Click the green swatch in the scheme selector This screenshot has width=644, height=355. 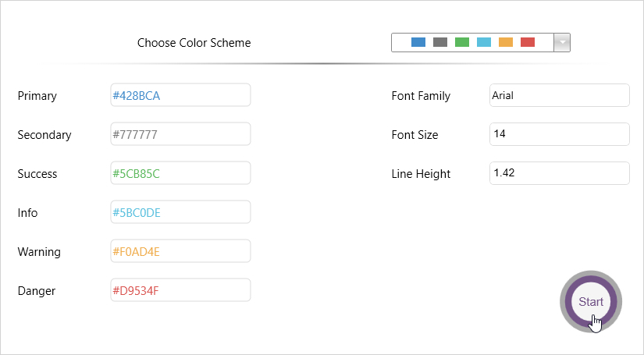pos(462,42)
